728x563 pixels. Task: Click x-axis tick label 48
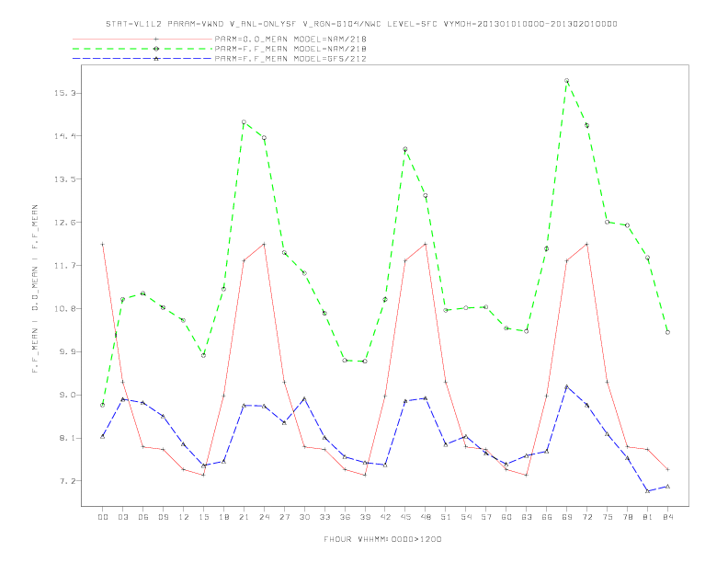point(426,517)
